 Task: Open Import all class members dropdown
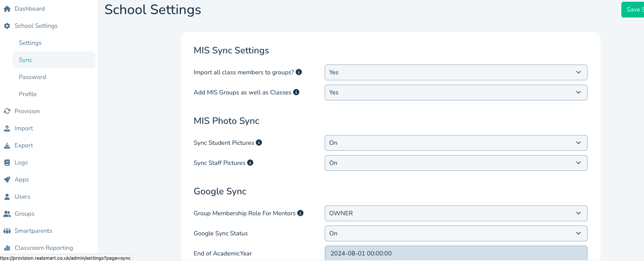pyautogui.click(x=456, y=72)
